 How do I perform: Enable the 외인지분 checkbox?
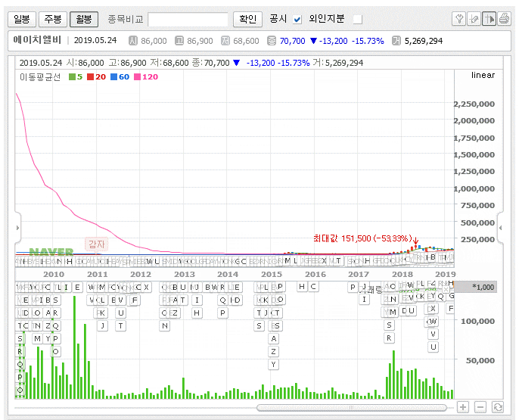click(x=357, y=20)
